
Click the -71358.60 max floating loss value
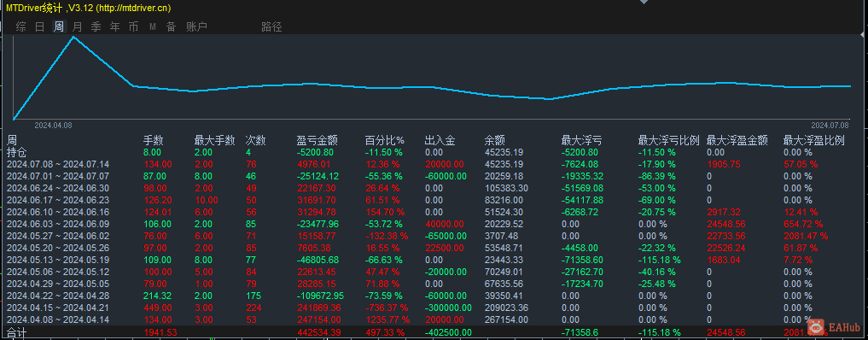pyautogui.click(x=582, y=260)
